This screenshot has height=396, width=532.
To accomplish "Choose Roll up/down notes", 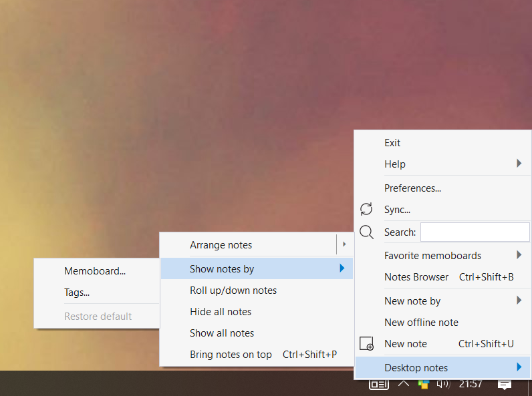I will (257, 290).
